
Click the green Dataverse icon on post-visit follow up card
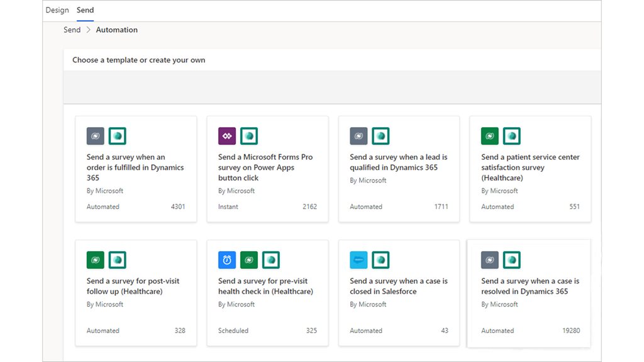point(96,260)
